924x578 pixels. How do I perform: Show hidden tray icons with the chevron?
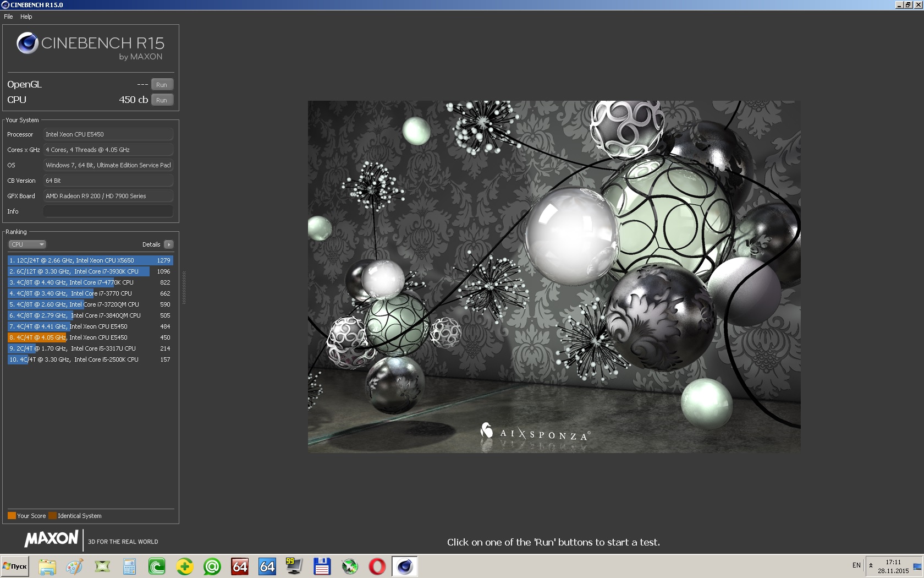click(871, 565)
